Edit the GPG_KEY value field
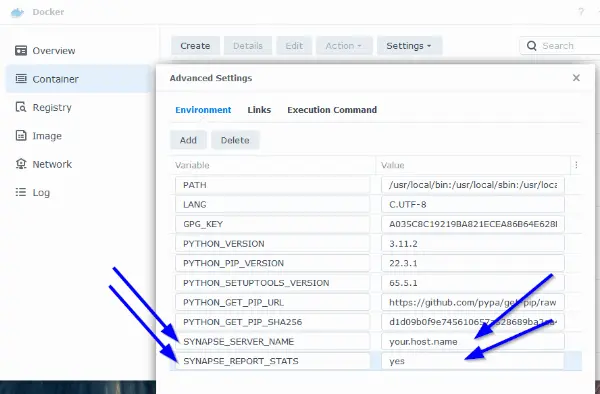 (473, 224)
